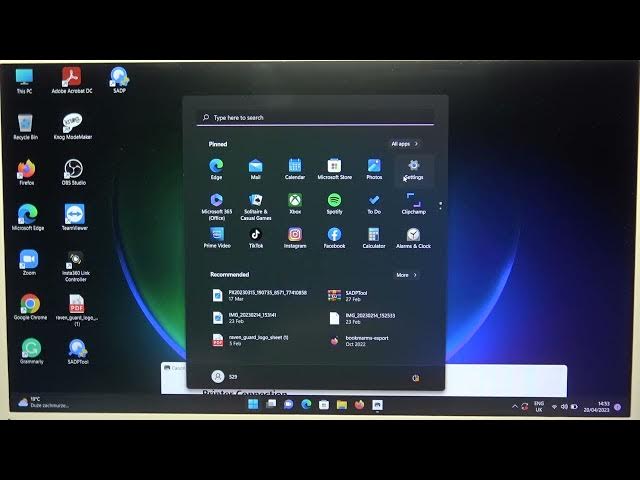Open Settings from the Start menu
Image resolution: width=640 pixels, height=480 pixels.
tap(413, 169)
